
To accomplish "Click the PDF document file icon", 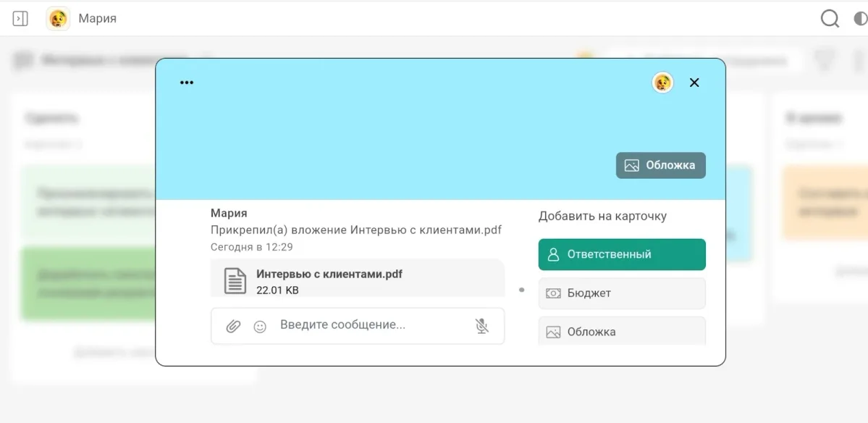I will click(x=235, y=281).
